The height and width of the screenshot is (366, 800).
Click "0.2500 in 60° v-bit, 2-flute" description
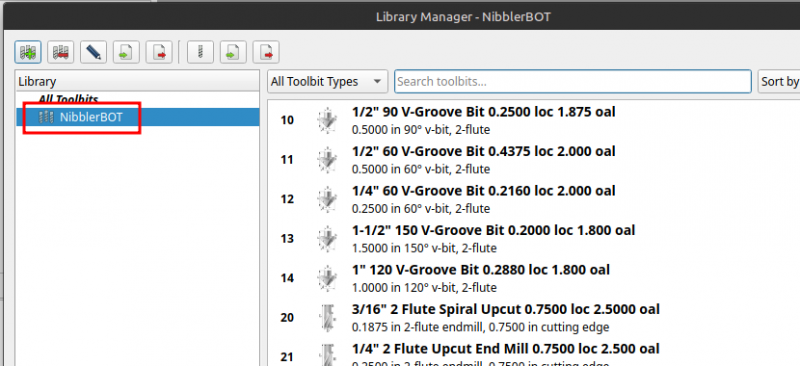point(421,208)
